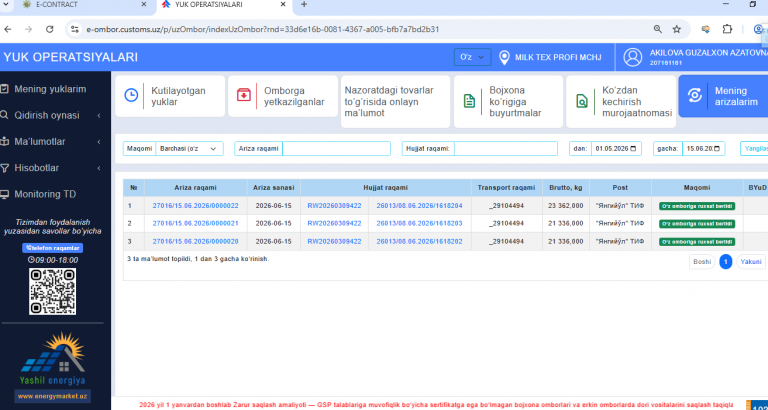Click the Monitoring TD monitor icon
This screenshot has height=410, width=768.
pyautogui.click(x=4, y=194)
